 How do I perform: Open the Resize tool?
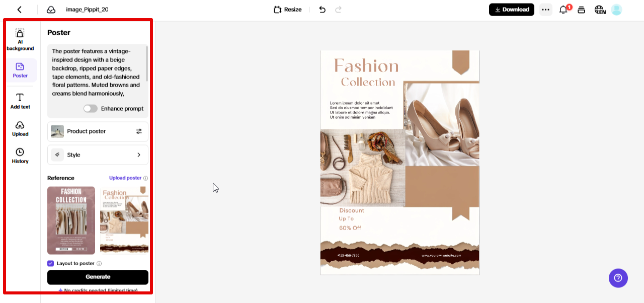[x=287, y=9]
